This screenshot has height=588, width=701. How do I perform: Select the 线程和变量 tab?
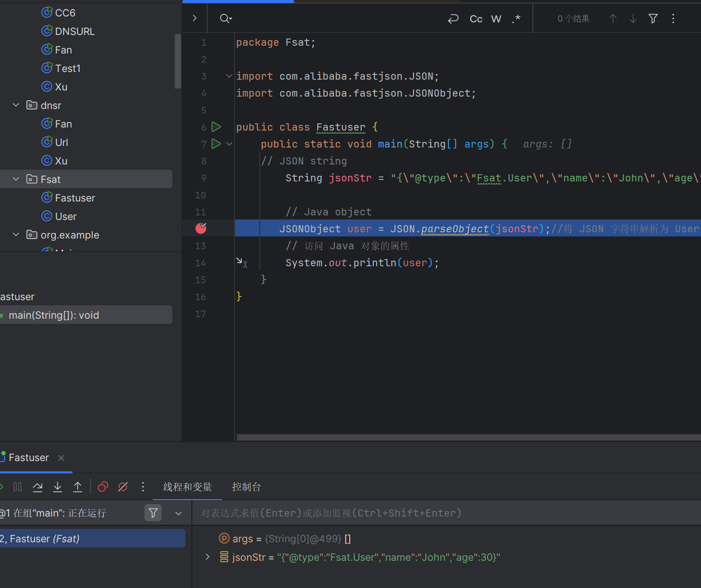click(187, 487)
